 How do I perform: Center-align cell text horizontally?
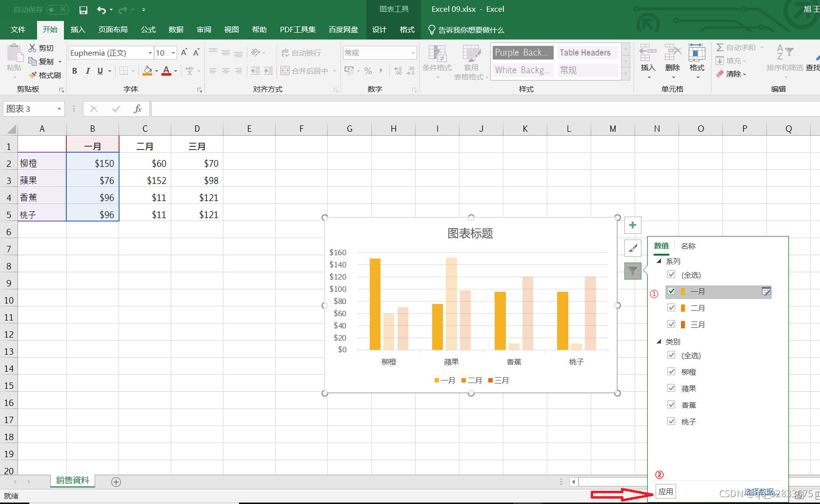point(226,71)
